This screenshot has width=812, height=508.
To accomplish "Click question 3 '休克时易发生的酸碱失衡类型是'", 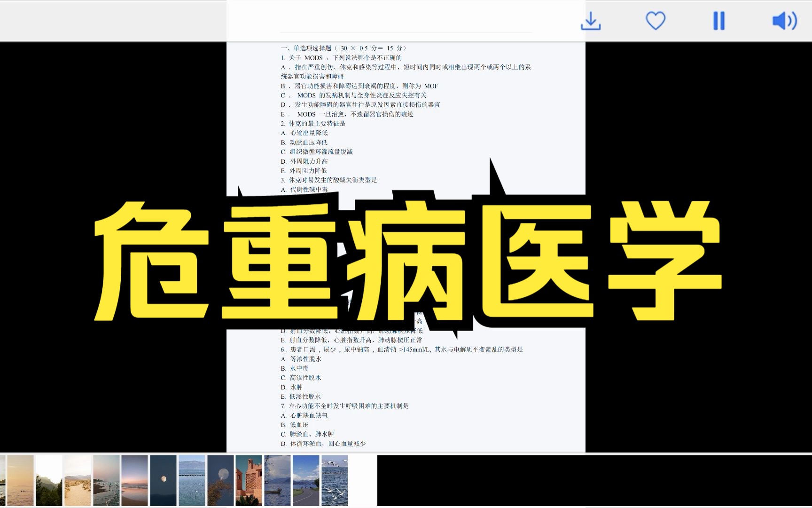I will coord(329,180).
